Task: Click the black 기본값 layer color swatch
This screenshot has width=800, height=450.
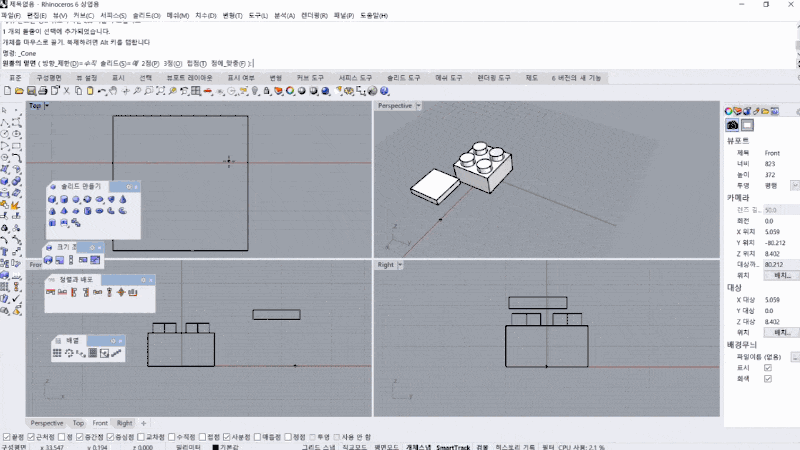Action: [x=215, y=447]
